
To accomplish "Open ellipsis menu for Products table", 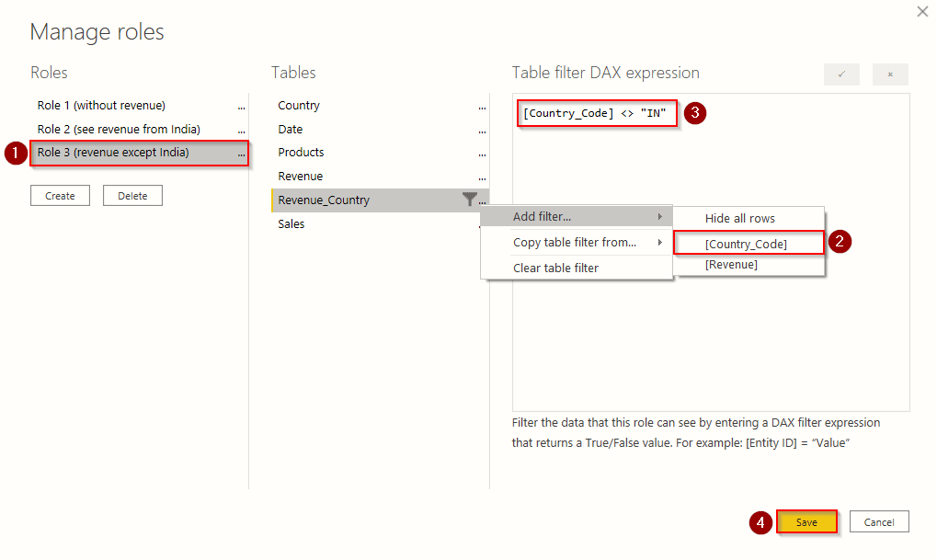I will [482, 154].
